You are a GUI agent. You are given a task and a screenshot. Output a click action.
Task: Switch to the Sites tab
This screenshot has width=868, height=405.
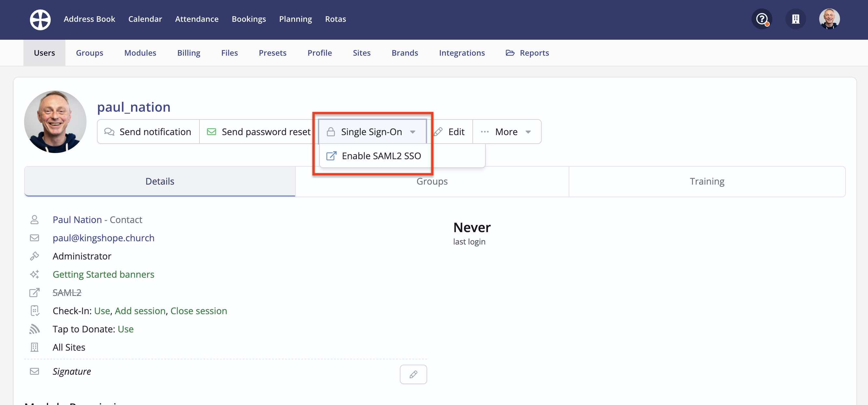(x=361, y=53)
